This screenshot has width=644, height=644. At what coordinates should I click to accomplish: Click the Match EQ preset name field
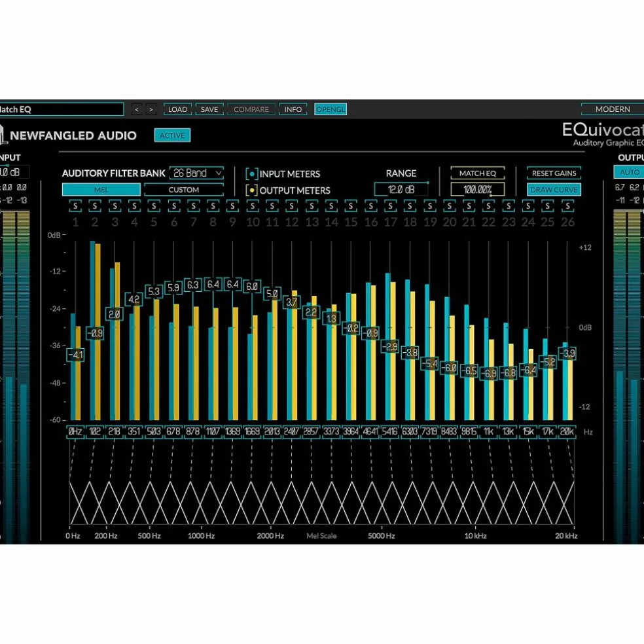click(x=62, y=109)
